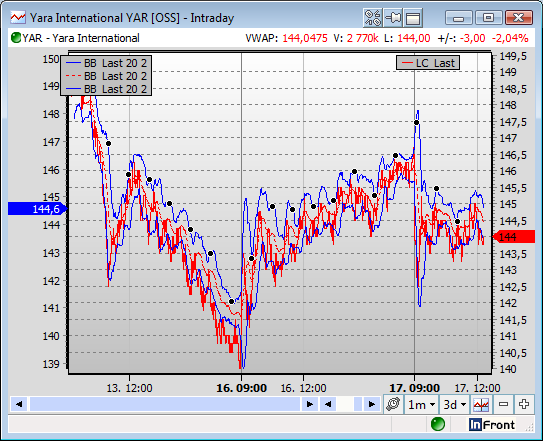Image resolution: width=543 pixels, height=441 pixels.
Task: Click the 149,5 label on right price axis
Action: pyautogui.click(x=513, y=56)
